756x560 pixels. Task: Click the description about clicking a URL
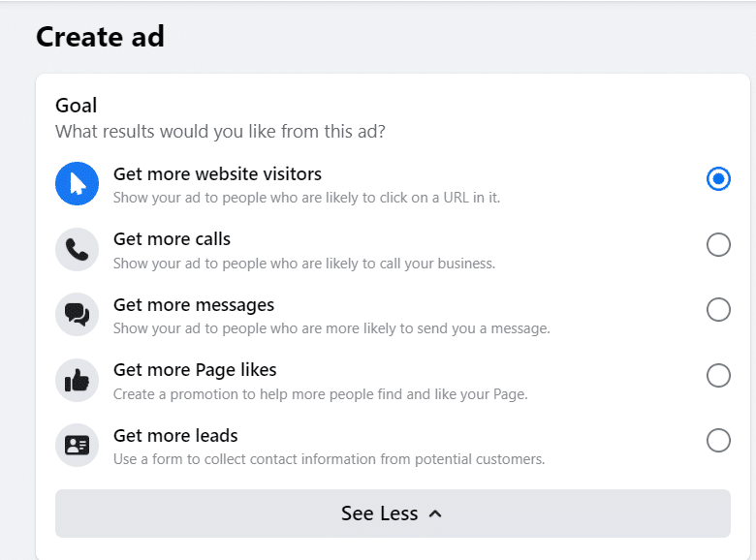tap(306, 197)
